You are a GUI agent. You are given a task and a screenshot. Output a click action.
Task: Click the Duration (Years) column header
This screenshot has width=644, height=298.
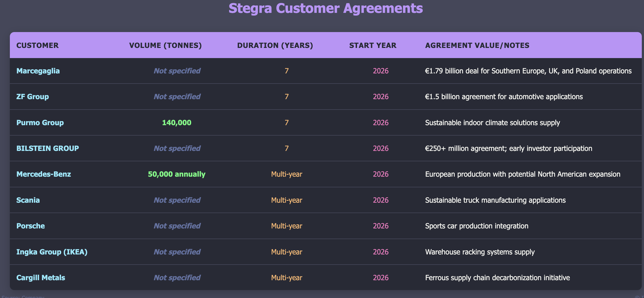coord(275,45)
